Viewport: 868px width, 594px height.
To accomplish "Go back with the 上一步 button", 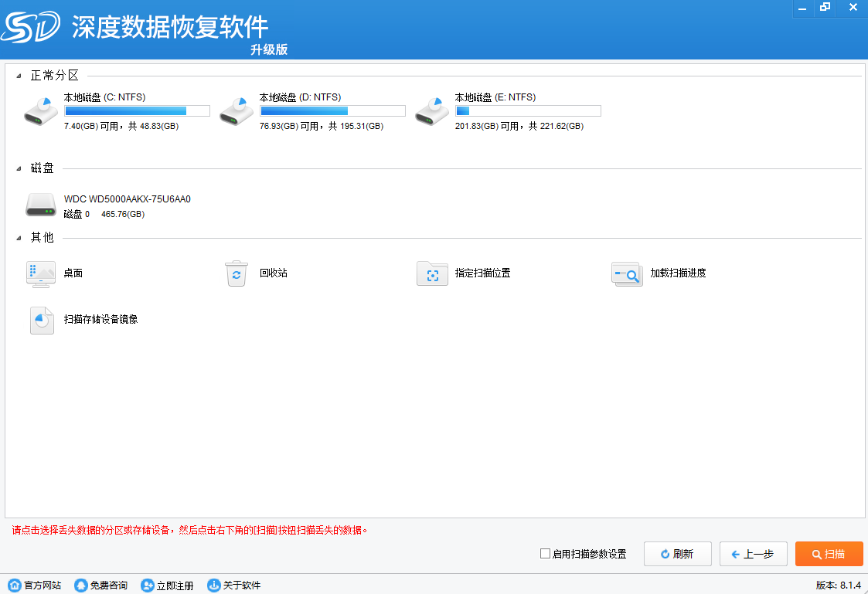I will (x=753, y=554).
